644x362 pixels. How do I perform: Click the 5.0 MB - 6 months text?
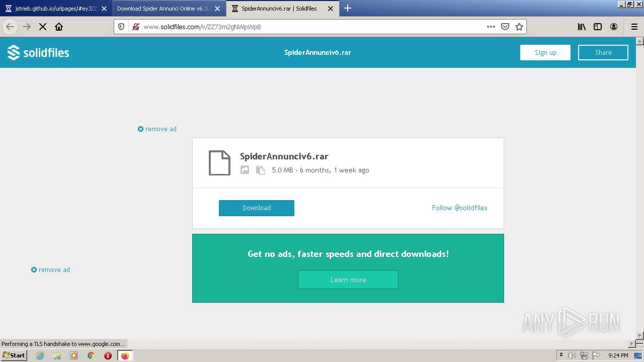[320, 170]
